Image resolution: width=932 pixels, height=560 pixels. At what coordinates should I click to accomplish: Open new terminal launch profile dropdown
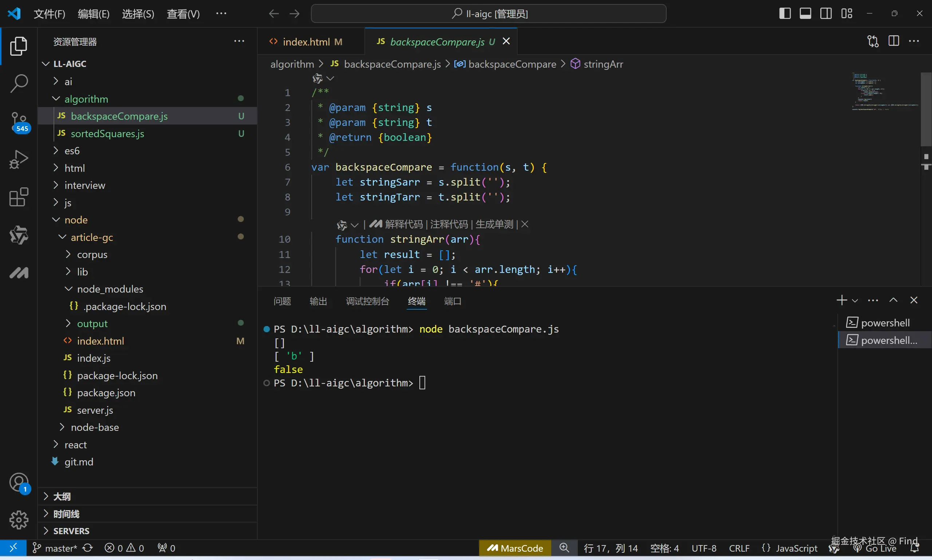pos(856,301)
